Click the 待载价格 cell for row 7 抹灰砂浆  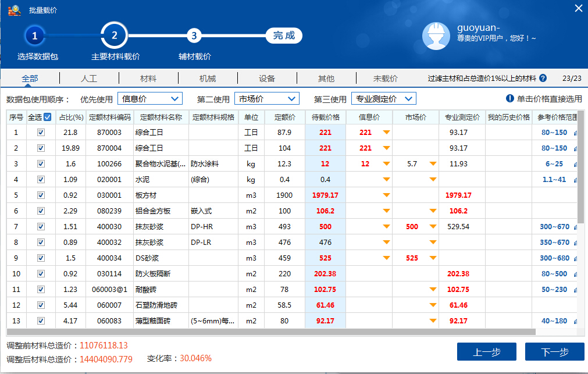(x=325, y=227)
